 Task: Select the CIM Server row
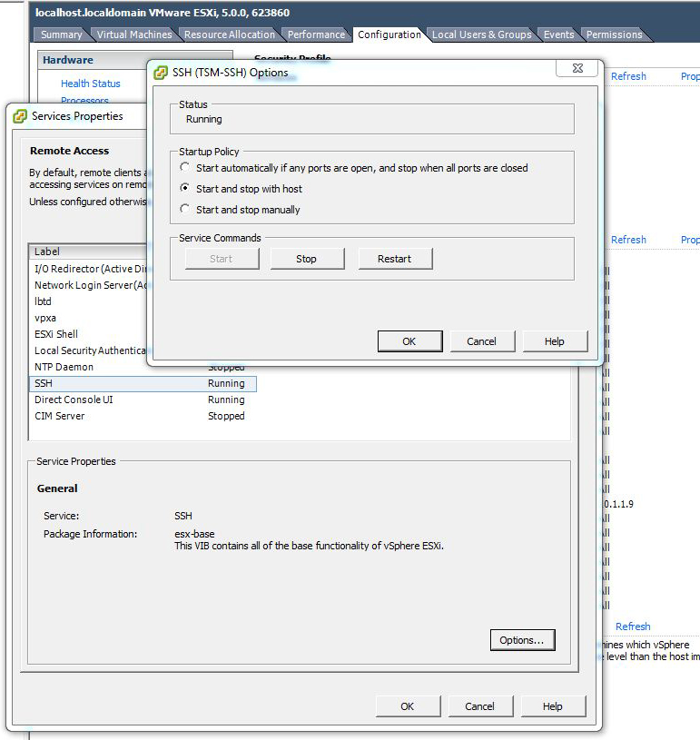[x=143, y=416]
